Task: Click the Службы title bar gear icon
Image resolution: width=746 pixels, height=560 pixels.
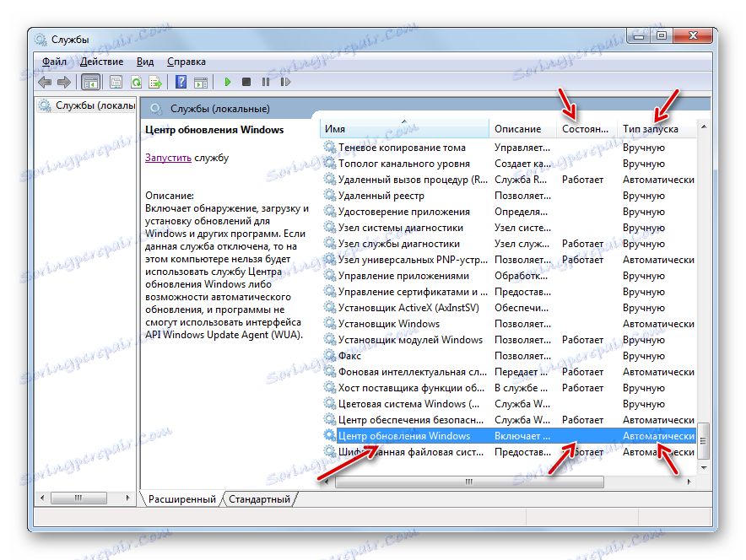Action: click(41, 40)
